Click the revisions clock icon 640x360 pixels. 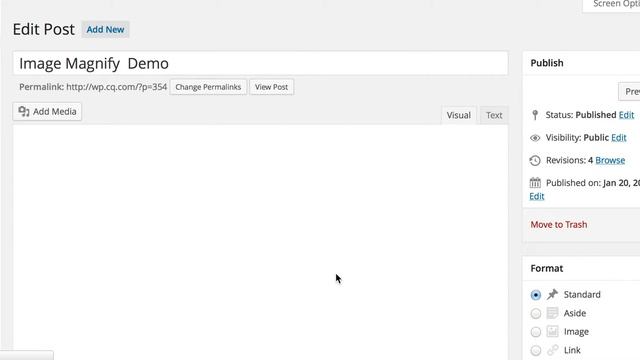[x=535, y=160]
